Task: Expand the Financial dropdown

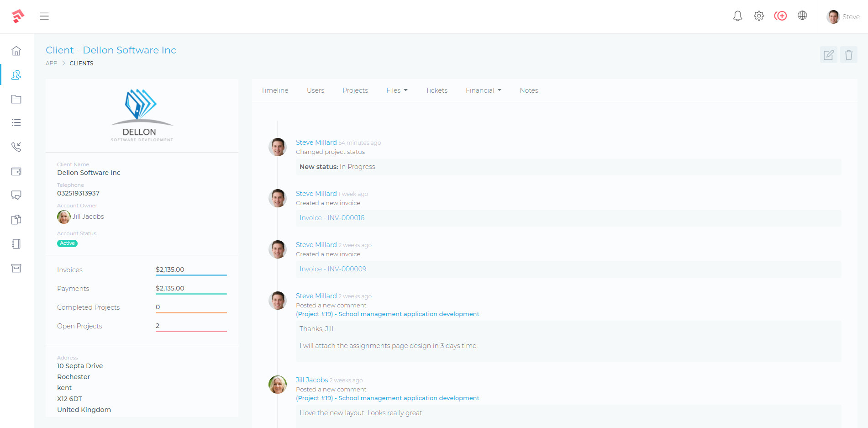Action: [483, 90]
